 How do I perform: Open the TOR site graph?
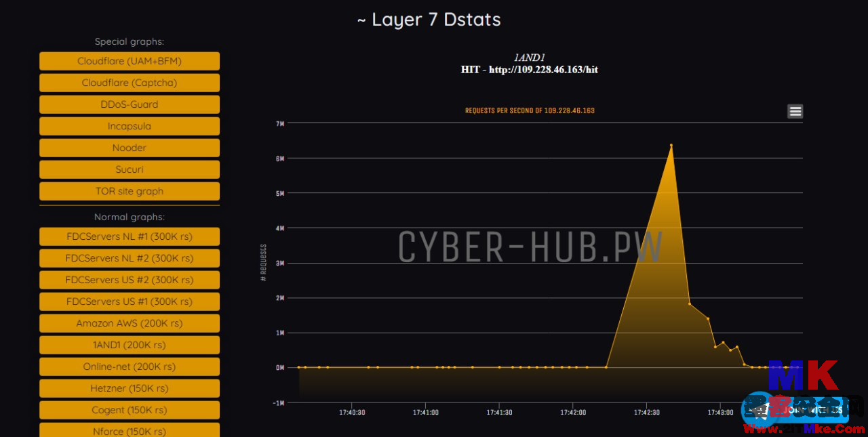click(130, 191)
